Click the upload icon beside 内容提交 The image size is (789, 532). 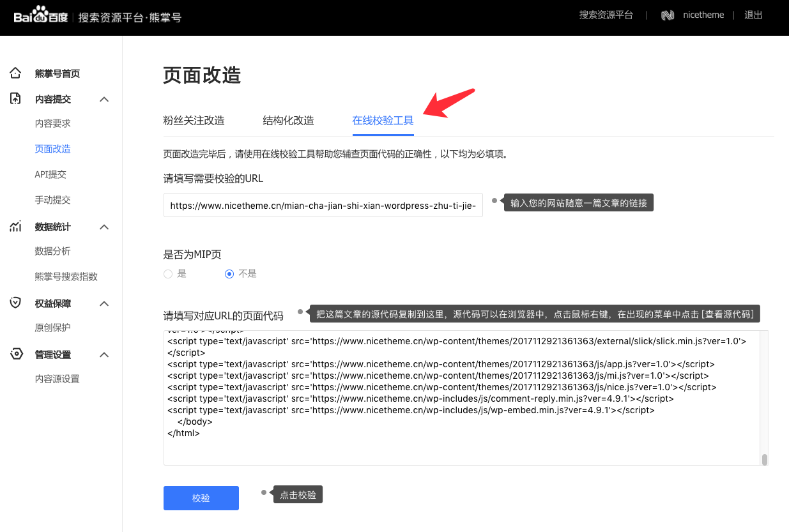click(x=16, y=98)
